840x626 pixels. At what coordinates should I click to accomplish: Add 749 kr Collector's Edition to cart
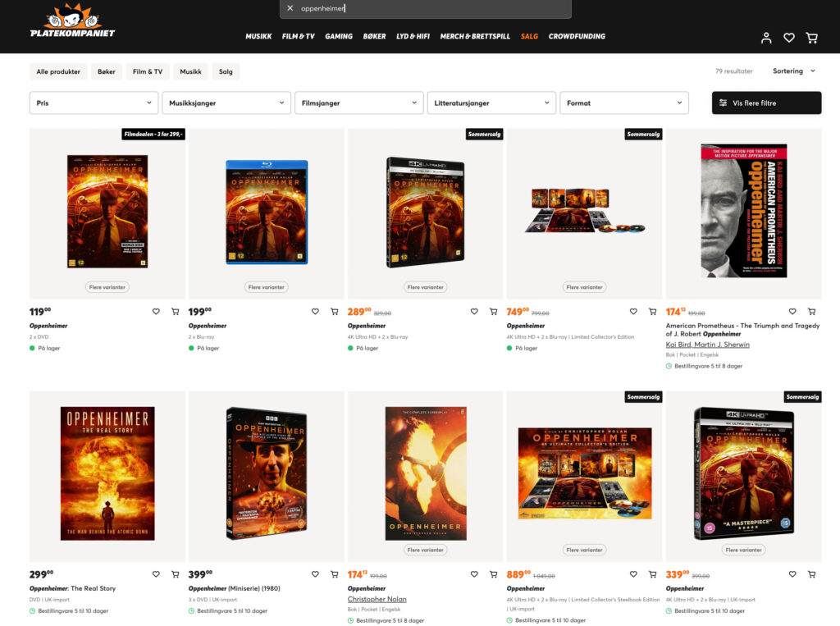(x=652, y=312)
